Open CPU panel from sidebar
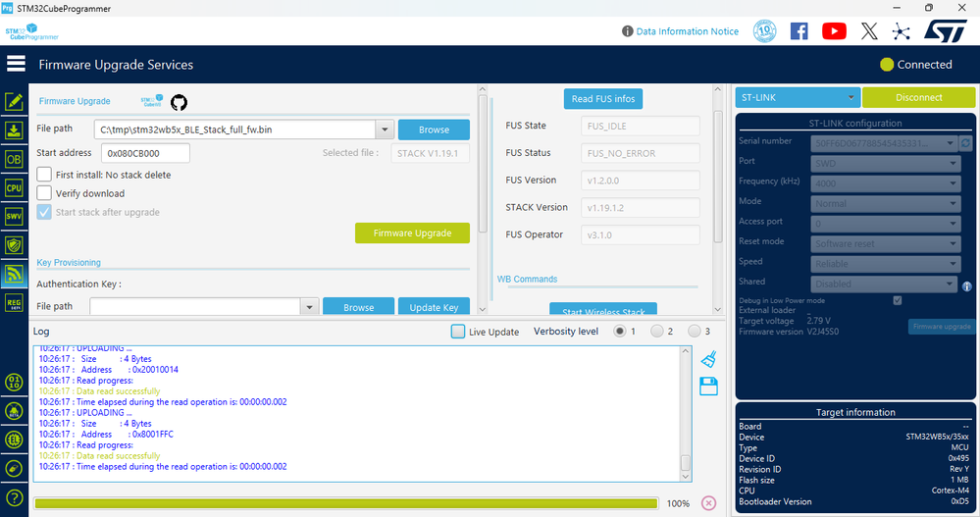980x517 pixels. pos(14,187)
